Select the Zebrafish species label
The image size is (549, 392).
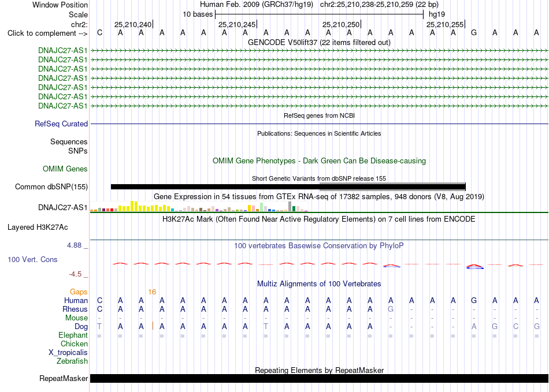click(x=72, y=361)
